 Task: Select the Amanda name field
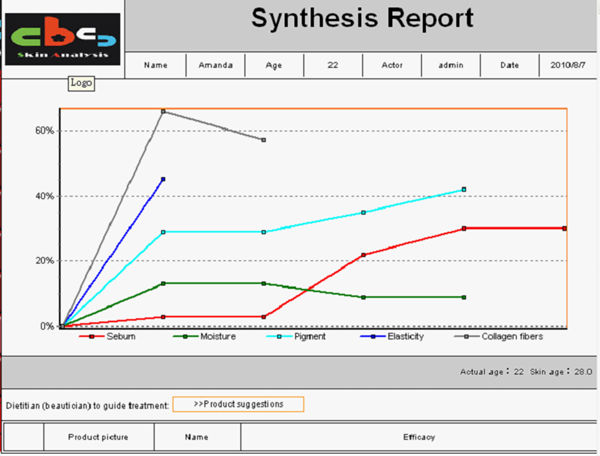pyautogui.click(x=214, y=65)
